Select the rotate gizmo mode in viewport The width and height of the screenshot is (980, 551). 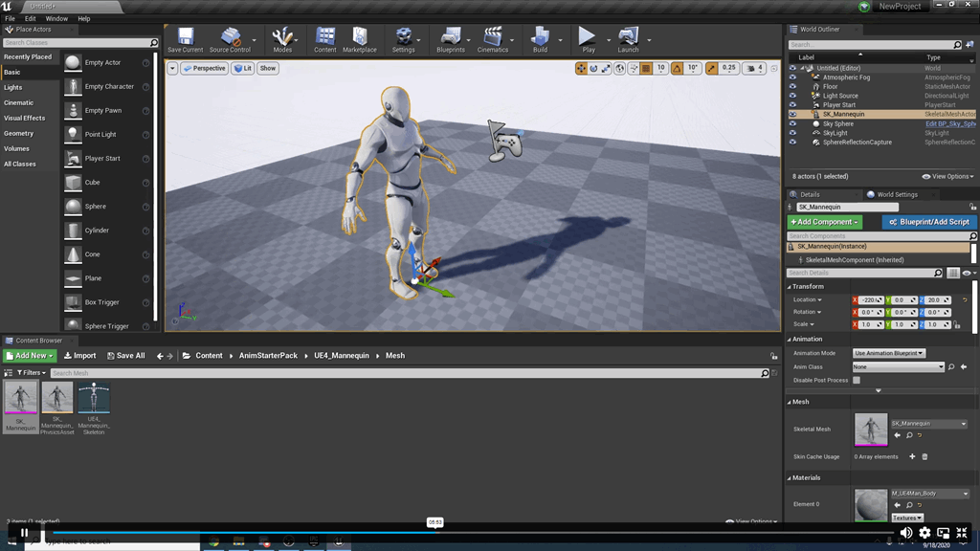[593, 68]
